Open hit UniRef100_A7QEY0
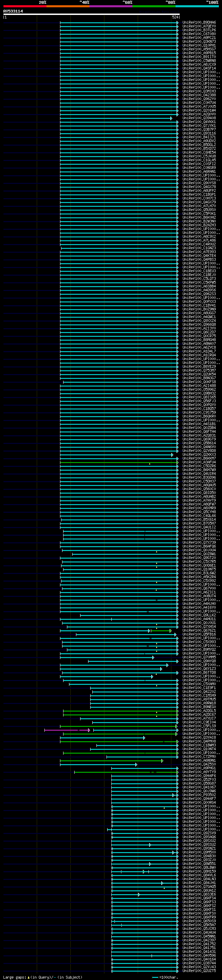This screenshot has width=222, height=980. tap(199, 26)
